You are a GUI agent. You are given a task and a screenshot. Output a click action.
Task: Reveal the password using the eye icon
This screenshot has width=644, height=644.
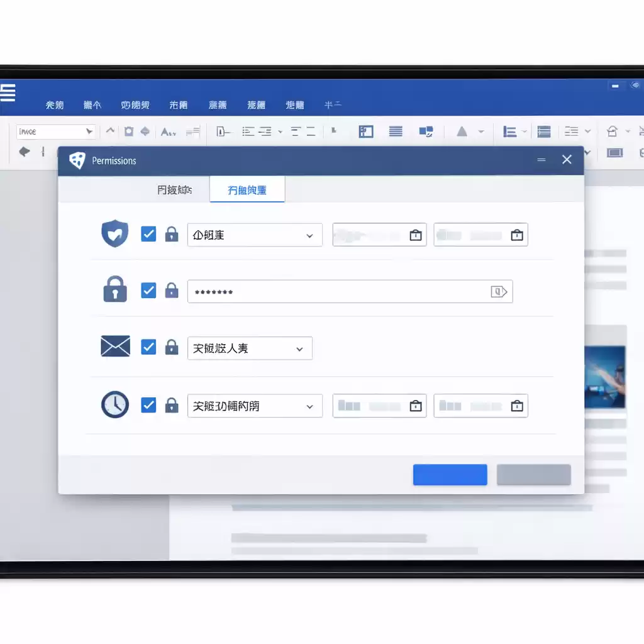click(x=500, y=291)
